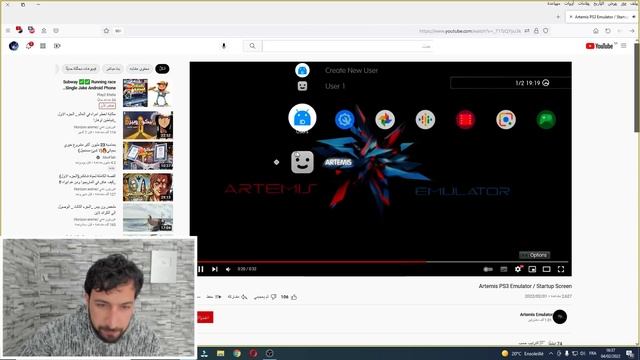640x360 pixels.
Task: Open the Artemis Emulator channel avatar
Action: tap(560, 316)
